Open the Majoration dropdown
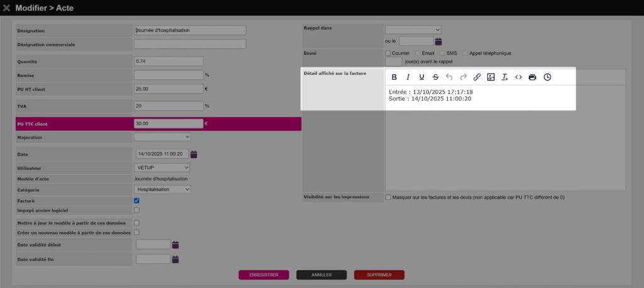644x288 pixels. click(162, 136)
